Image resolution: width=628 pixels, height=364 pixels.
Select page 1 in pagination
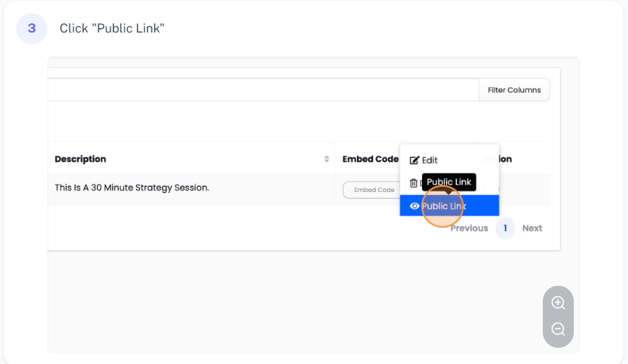tap(505, 228)
